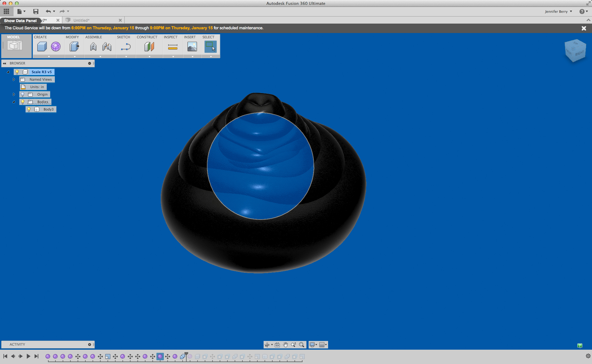Screen dimensions: 592x364
Task: Dismiss the Cloud Service maintenance banner
Action: 584,28
